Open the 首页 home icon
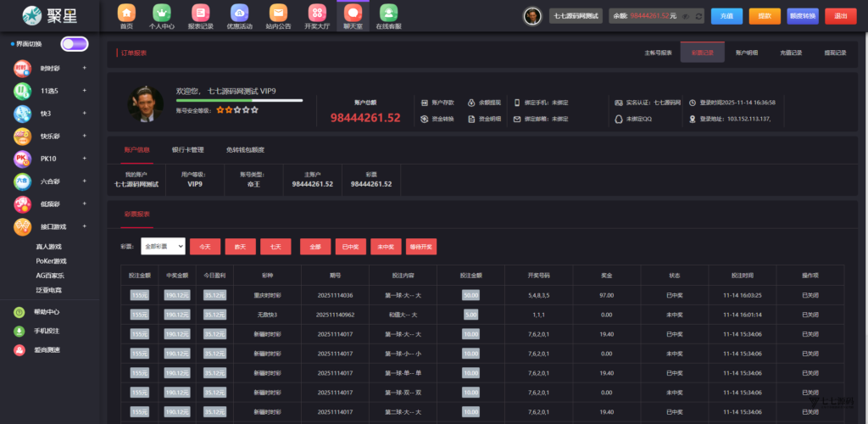Viewport: 868px width, 424px height. [126, 13]
